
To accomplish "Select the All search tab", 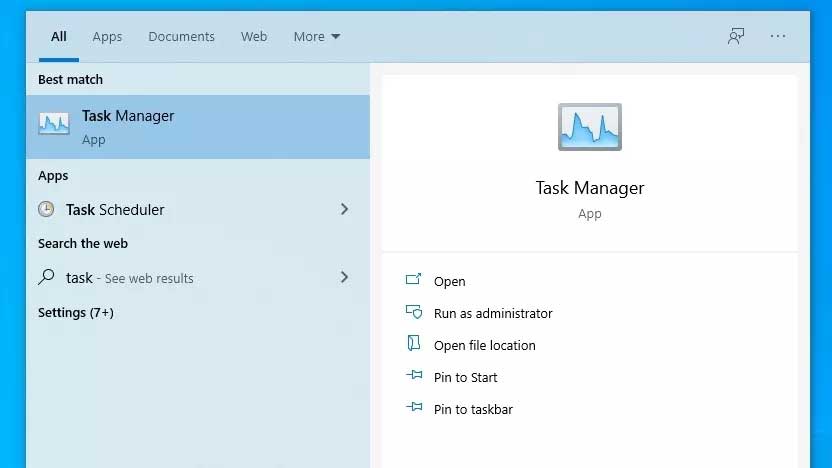I will [58, 37].
